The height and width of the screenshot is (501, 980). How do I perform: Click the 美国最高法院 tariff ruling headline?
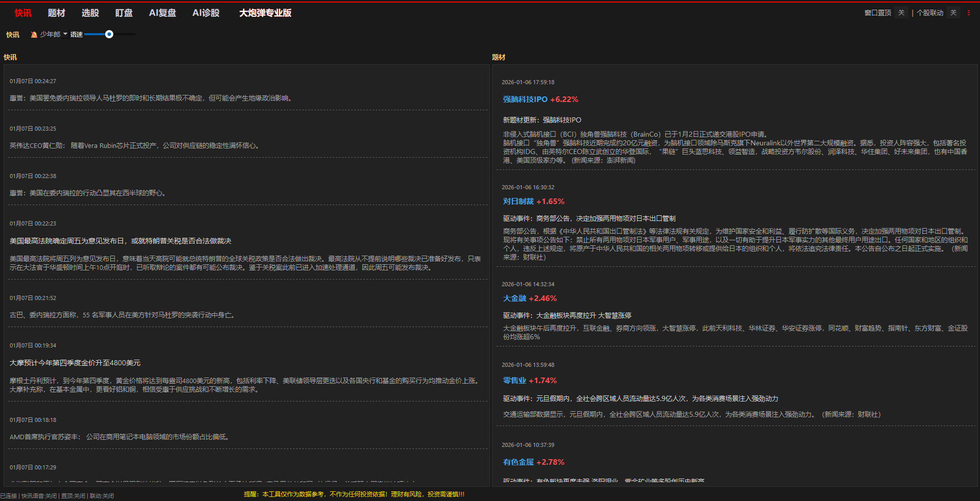(x=120, y=241)
